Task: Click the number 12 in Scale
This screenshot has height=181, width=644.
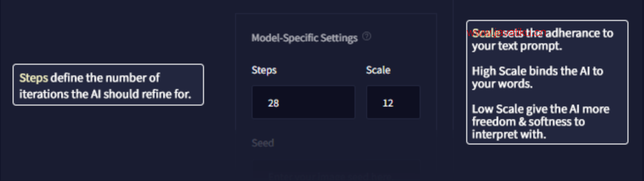Action: [x=388, y=103]
